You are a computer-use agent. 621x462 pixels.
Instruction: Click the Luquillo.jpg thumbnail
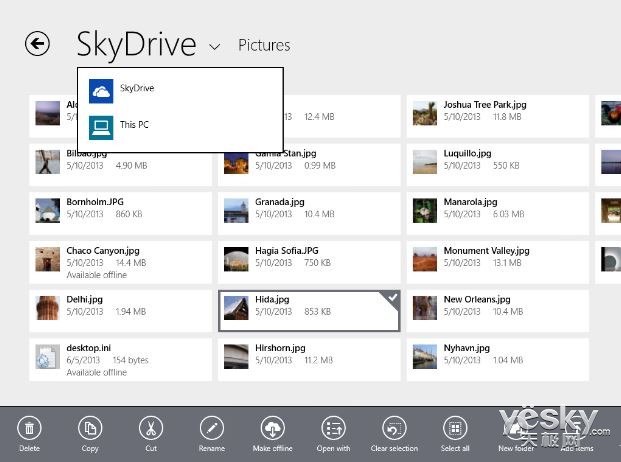(x=425, y=162)
